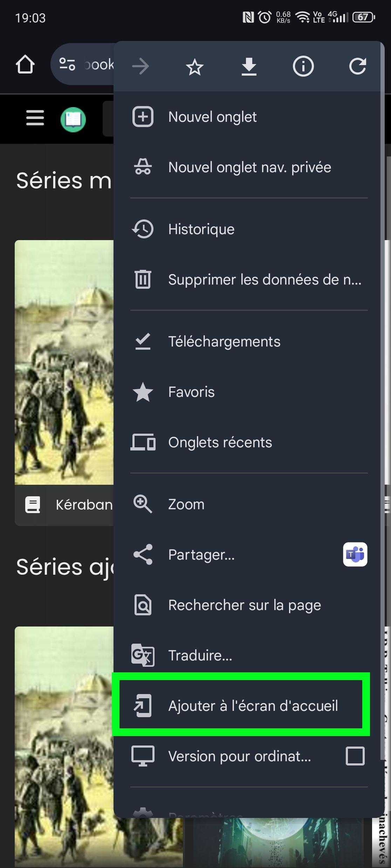The width and height of the screenshot is (391, 868).
Task: Choose Traduire… option
Action: (x=200, y=655)
